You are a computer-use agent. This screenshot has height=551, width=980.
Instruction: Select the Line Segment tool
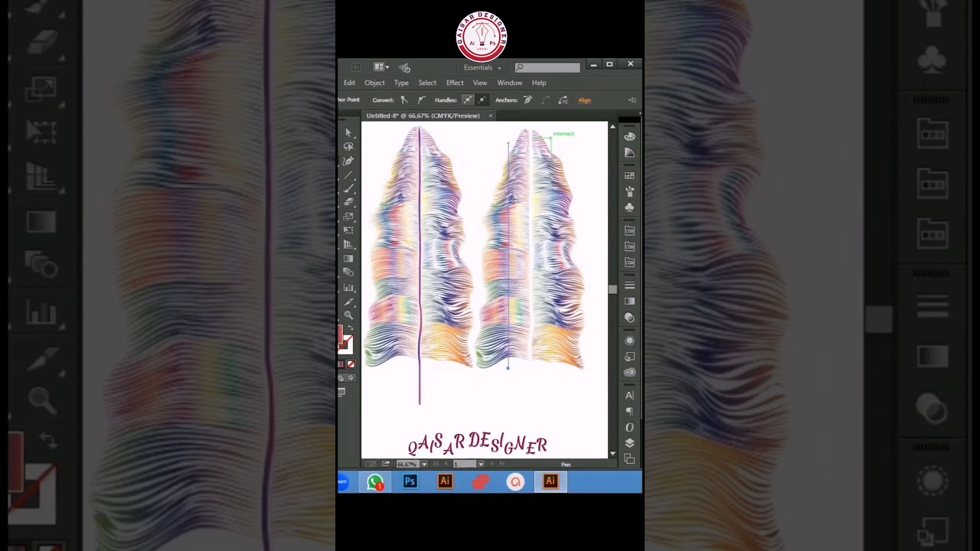(x=348, y=174)
